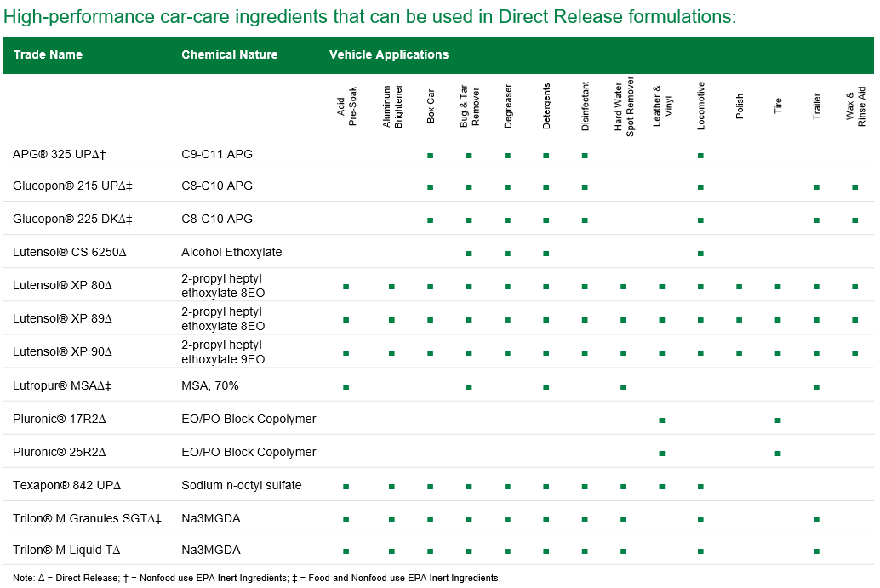The image size is (880, 588).
Task: Select Na3MGDA in Trilon M Granules row
Action: [x=211, y=518]
